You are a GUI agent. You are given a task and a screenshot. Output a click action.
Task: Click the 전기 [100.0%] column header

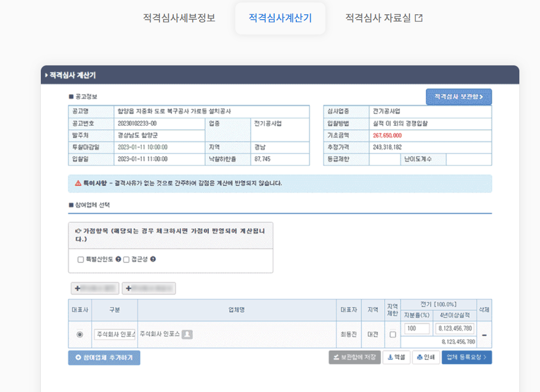click(438, 304)
